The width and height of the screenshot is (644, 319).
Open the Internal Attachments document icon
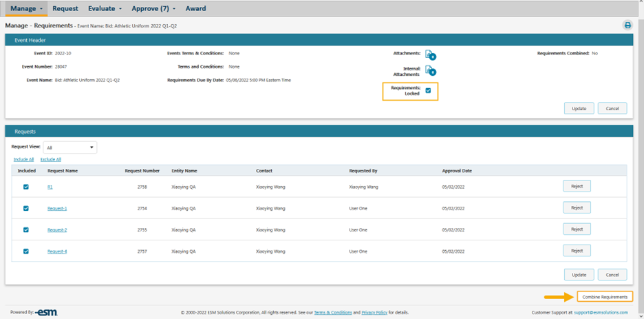[430, 70]
